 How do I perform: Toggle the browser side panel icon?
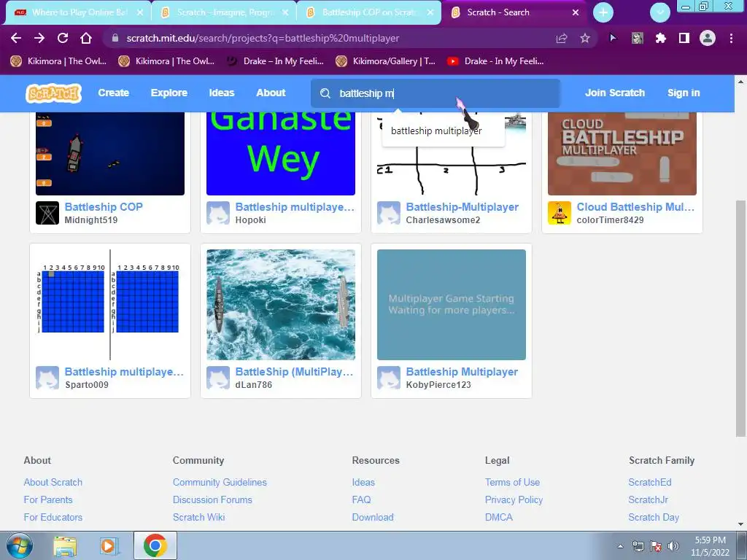click(x=684, y=38)
